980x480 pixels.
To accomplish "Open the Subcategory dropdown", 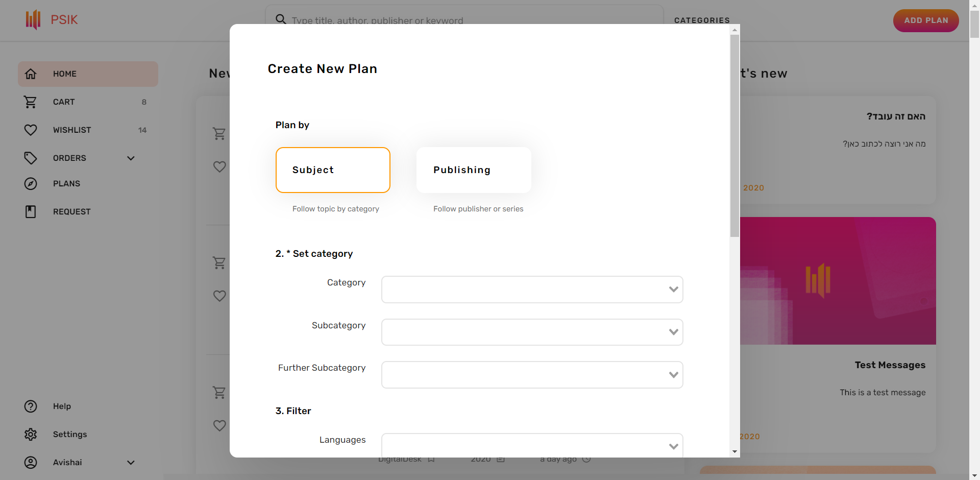I will tap(532, 332).
